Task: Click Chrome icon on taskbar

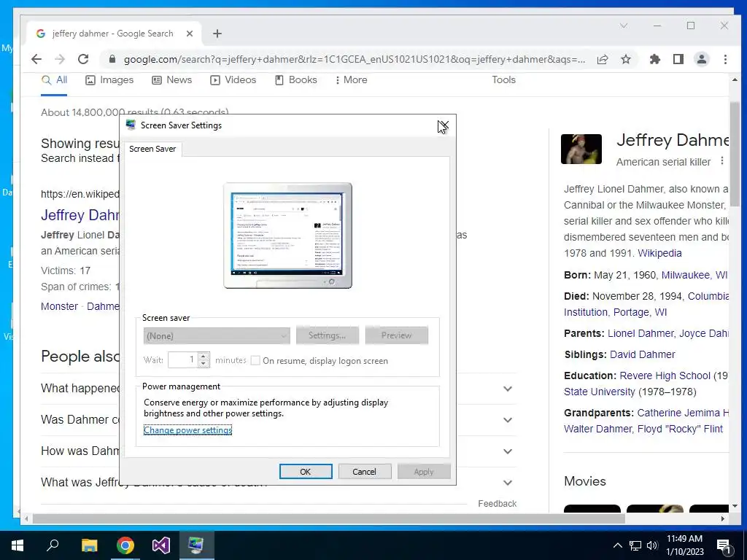Action: click(x=125, y=545)
